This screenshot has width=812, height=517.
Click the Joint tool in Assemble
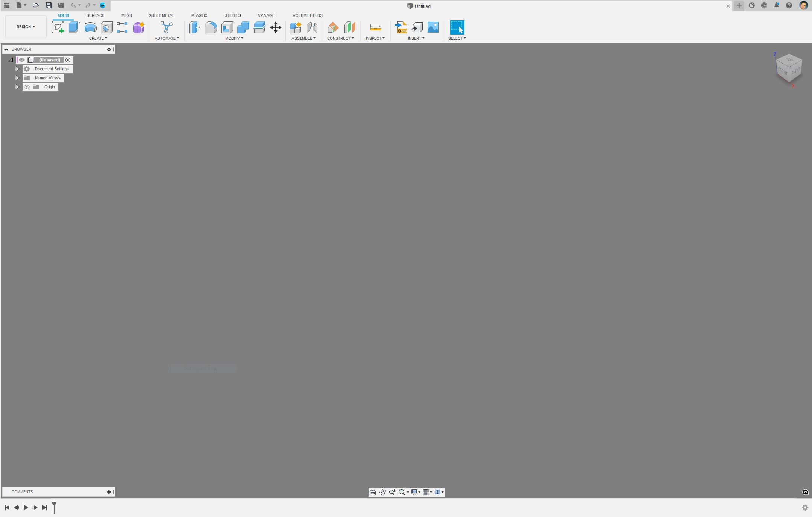point(312,27)
